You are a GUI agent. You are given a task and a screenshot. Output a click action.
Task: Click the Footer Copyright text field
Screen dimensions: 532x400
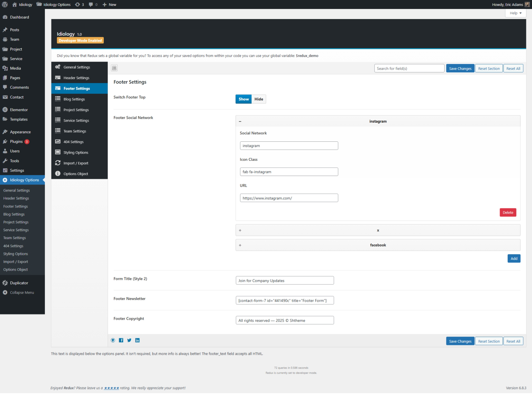(284, 320)
